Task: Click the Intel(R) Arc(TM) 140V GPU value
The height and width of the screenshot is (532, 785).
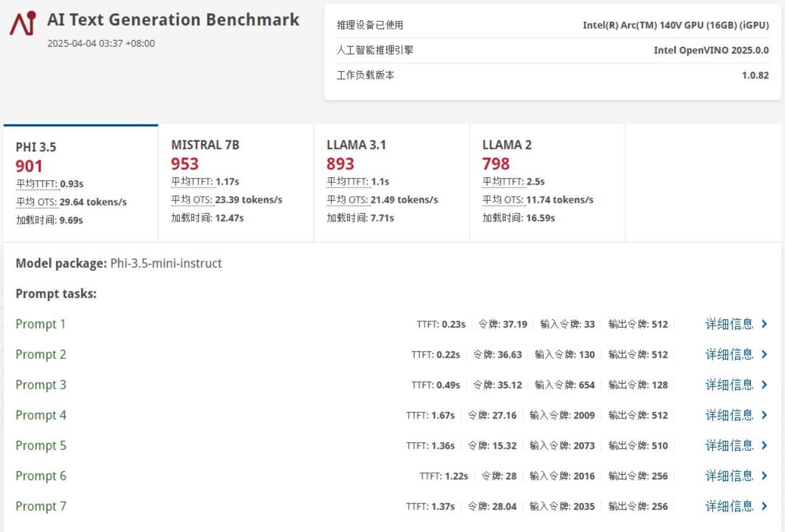Action: 676,26
